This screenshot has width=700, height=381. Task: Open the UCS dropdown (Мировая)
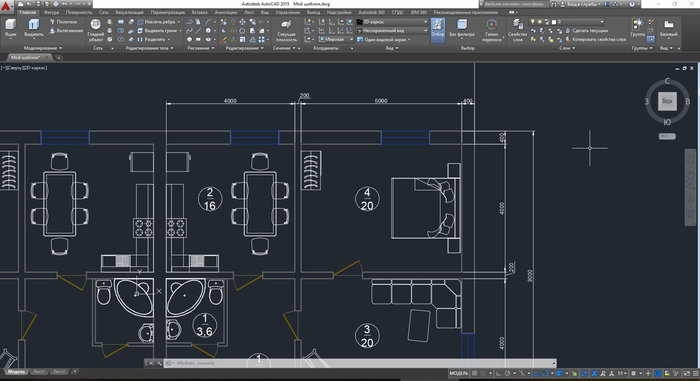335,39
